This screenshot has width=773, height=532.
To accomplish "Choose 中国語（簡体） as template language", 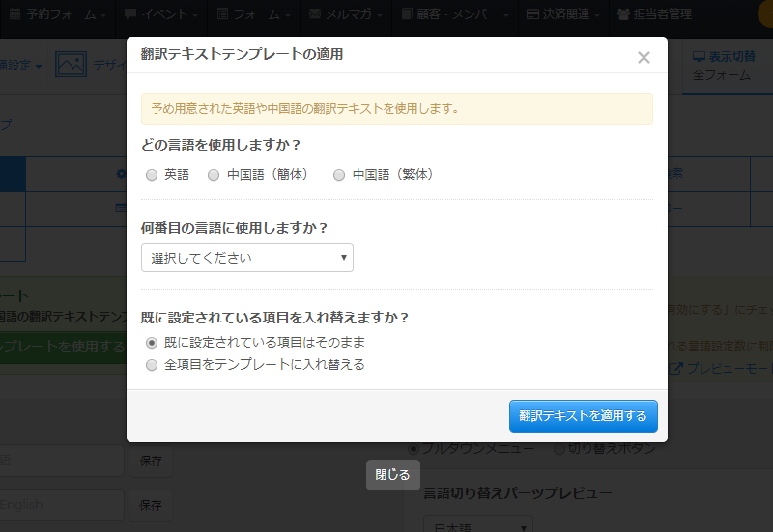I will 214,175.
